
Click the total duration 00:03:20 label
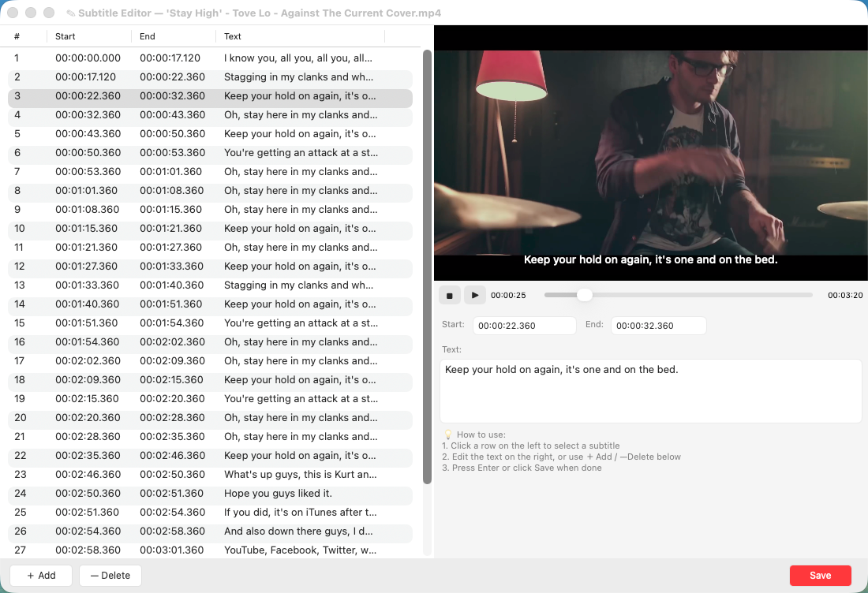click(845, 296)
